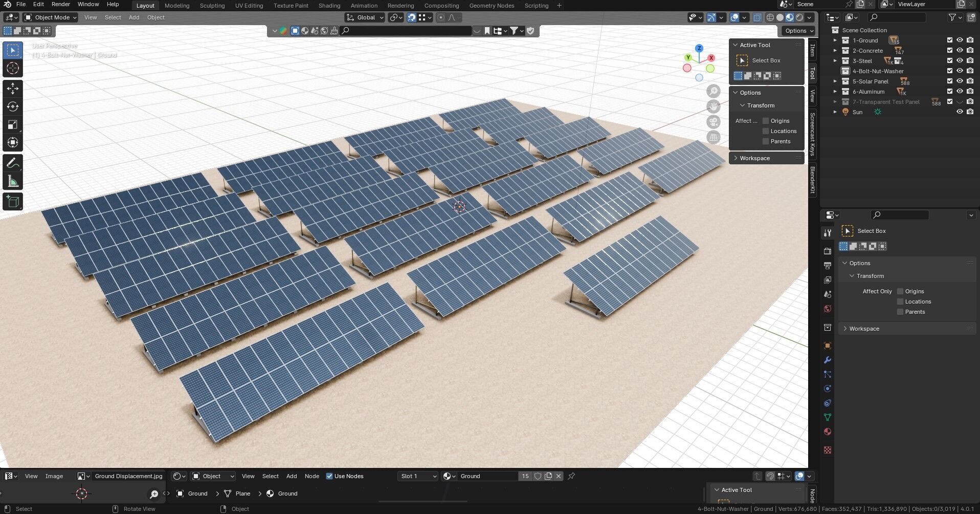Activate the Transform tool
This screenshot has width=980, height=514.
(x=13, y=142)
